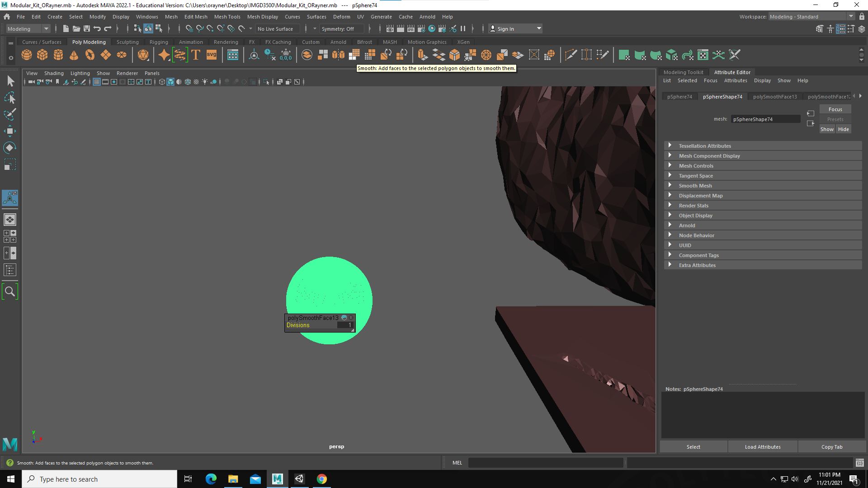Click the Open scene folder icon
The width and height of the screenshot is (868, 488).
pyautogui.click(x=76, y=28)
